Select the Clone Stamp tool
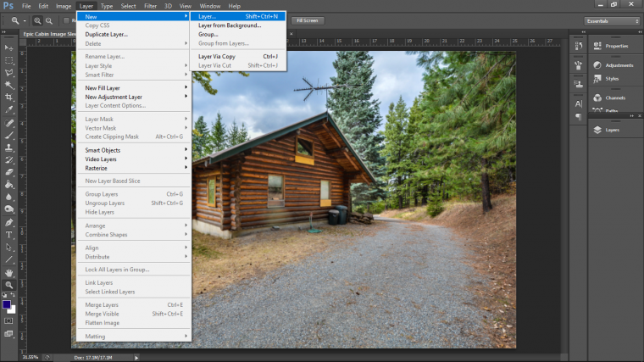The height and width of the screenshot is (362, 644). coord(8,148)
